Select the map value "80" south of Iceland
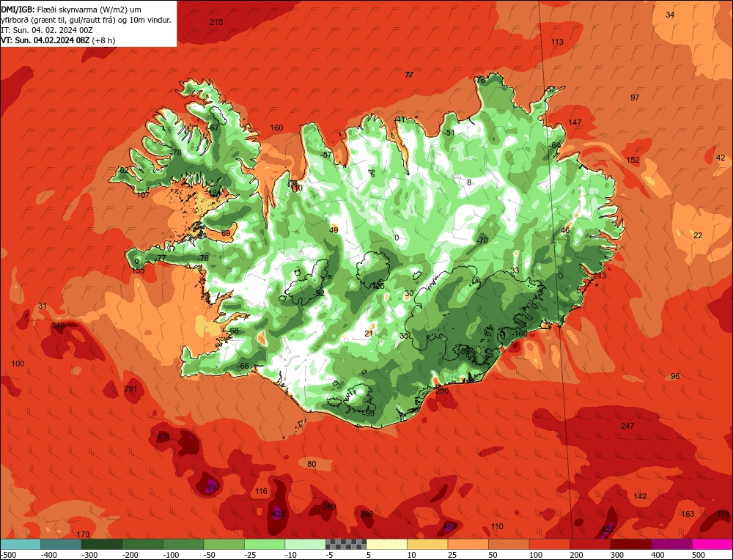Viewport: 733px width, 560px height. click(312, 464)
